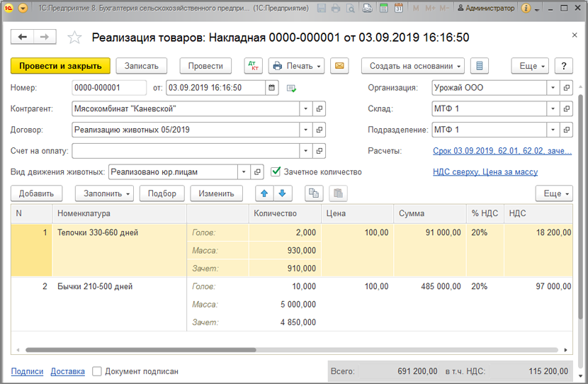Close the document form tab
The width and height of the screenshot is (588, 384).
[574, 35]
